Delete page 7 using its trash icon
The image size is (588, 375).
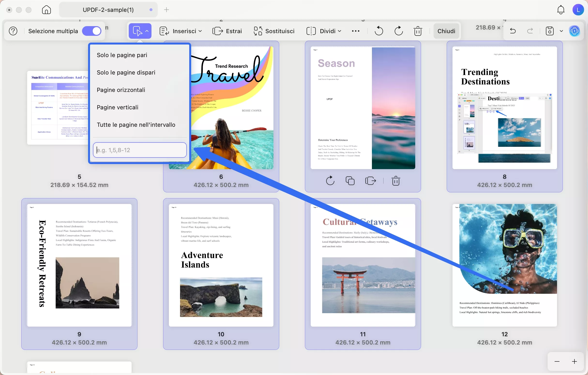pyautogui.click(x=396, y=181)
